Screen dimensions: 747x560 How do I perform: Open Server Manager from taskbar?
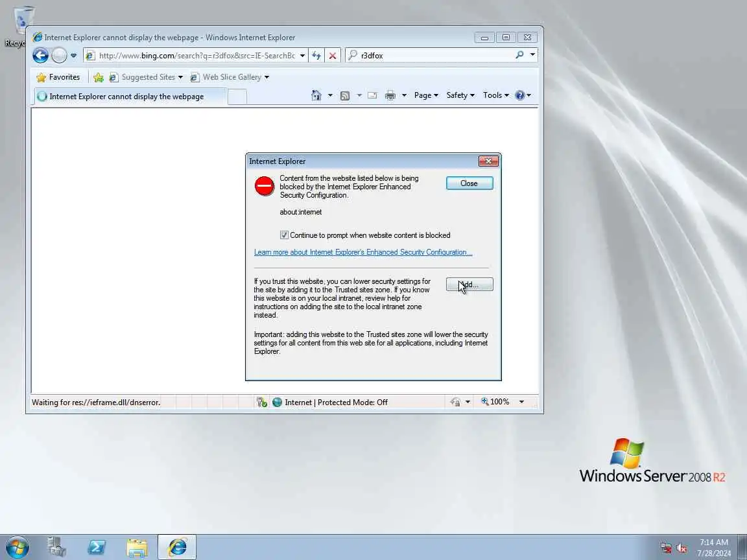pos(56,547)
